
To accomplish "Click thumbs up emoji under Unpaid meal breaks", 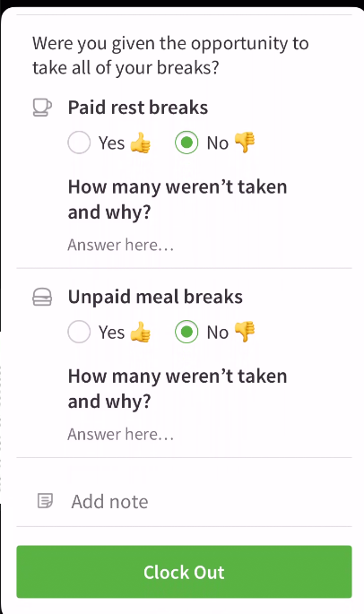I will (140, 332).
